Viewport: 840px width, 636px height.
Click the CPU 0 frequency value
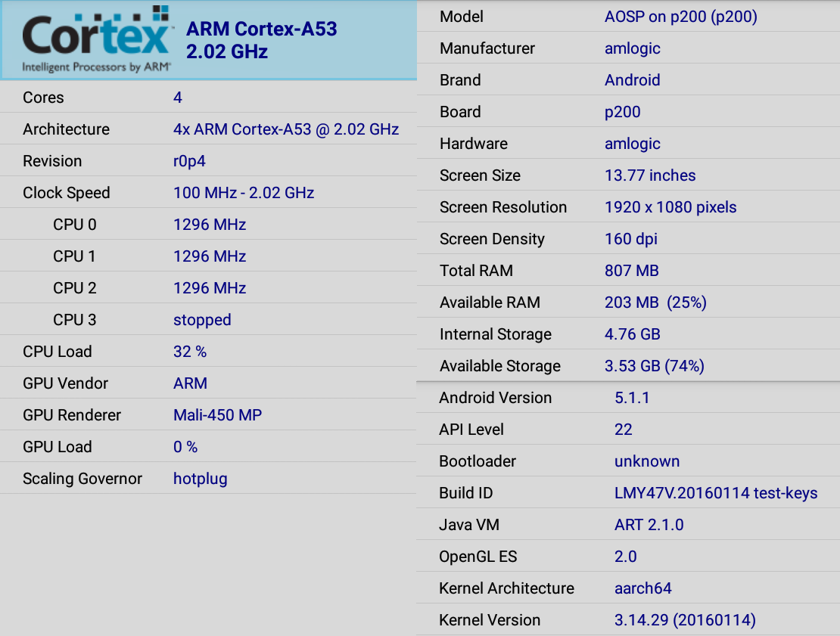coord(210,225)
